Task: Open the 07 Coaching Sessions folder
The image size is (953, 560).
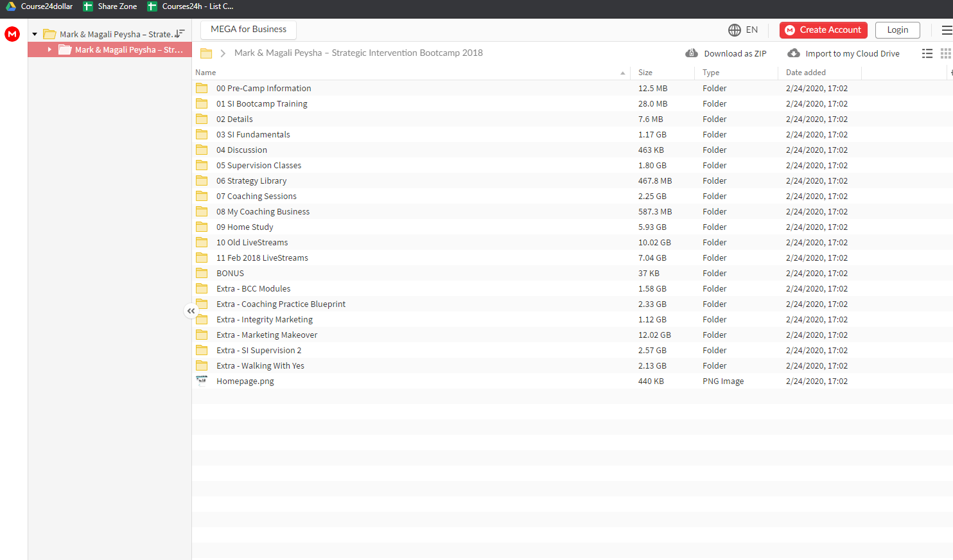Action: 256,197
